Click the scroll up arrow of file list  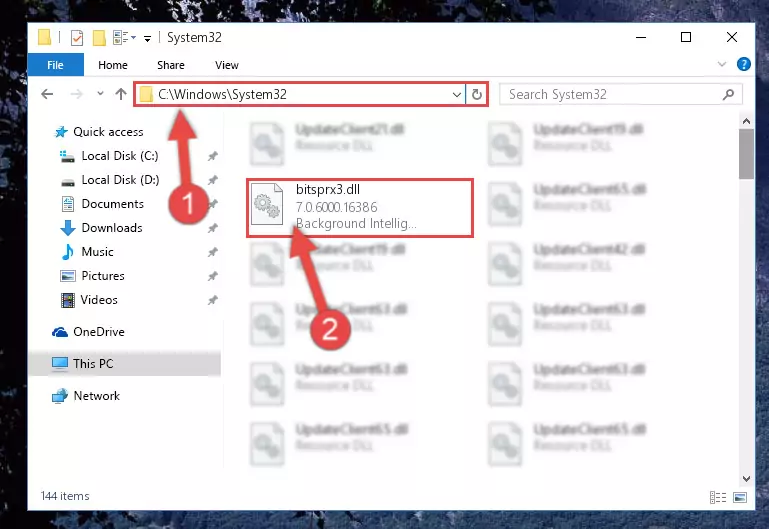746,121
